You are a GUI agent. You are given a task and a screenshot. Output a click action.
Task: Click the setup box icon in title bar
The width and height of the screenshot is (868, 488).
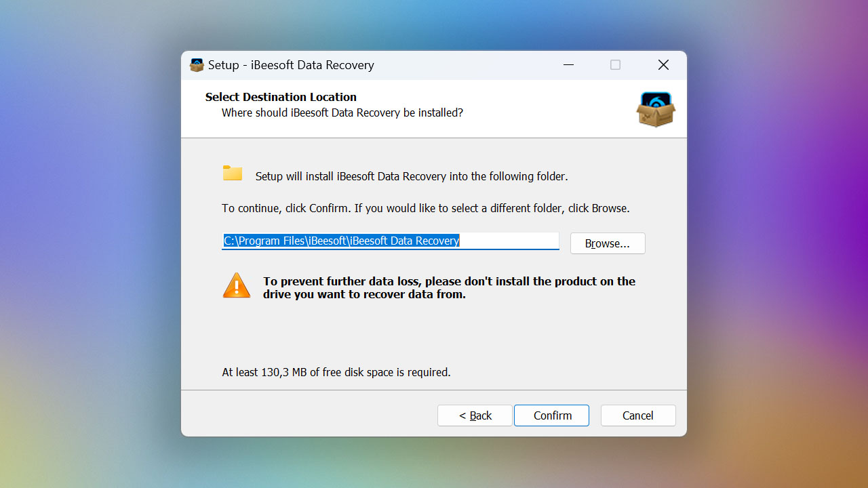tap(197, 65)
